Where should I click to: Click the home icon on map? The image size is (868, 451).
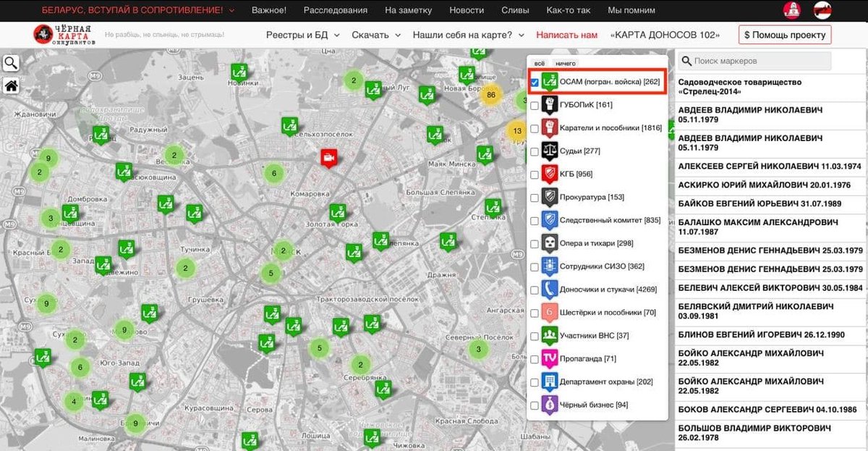(11, 86)
